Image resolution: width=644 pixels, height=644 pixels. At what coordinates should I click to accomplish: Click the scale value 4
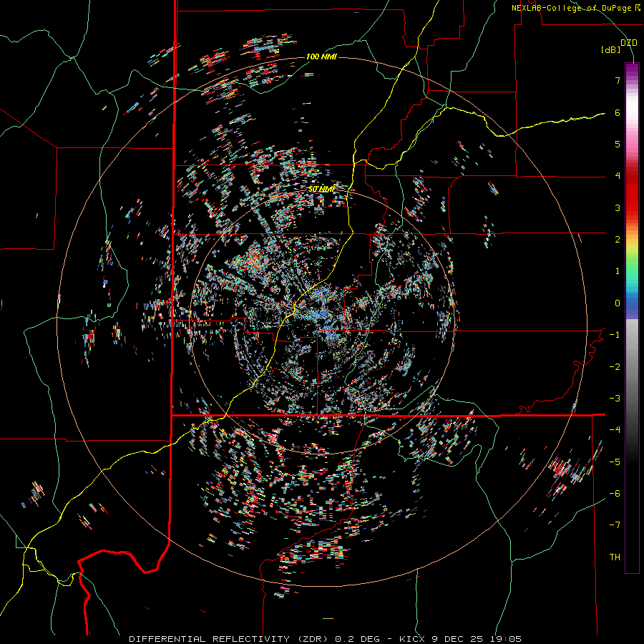pos(618,176)
